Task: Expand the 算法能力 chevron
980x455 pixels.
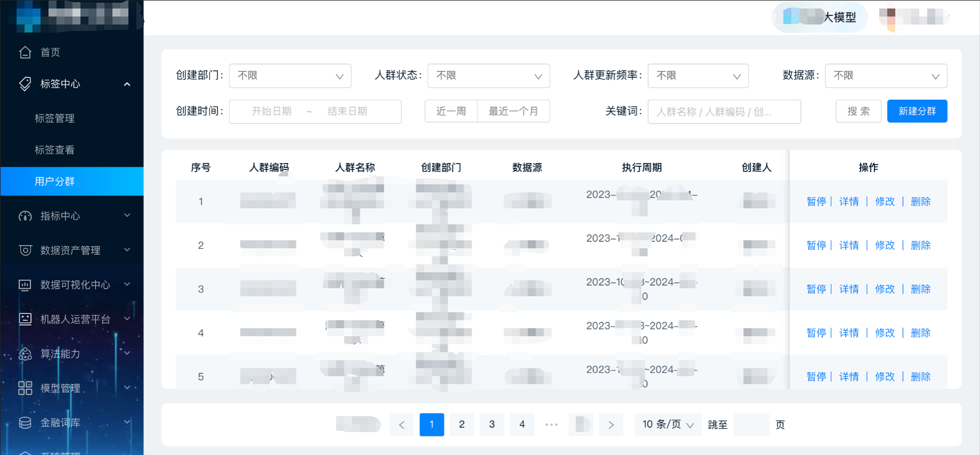Action: pyautogui.click(x=127, y=353)
